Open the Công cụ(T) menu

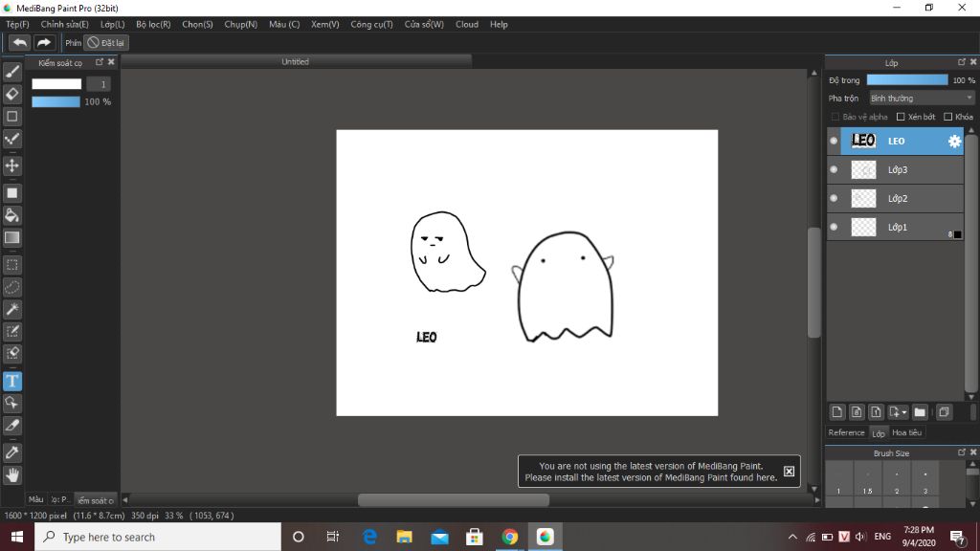point(372,24)
